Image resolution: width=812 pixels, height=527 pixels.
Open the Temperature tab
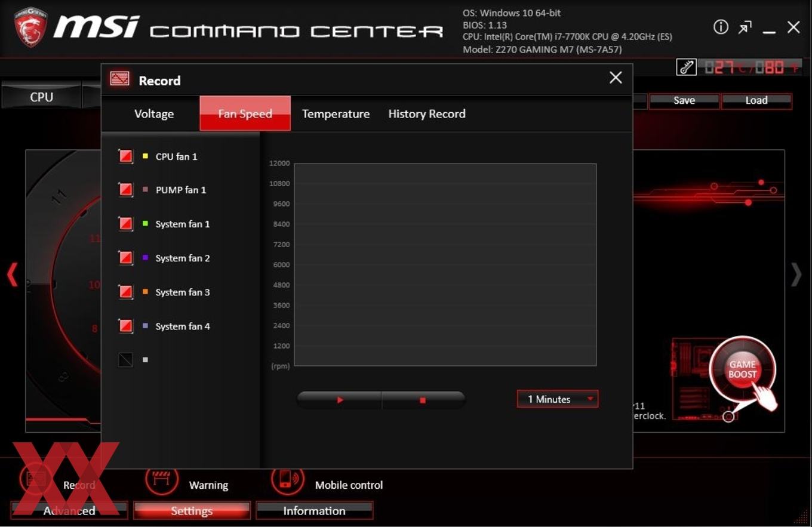[x=336, y=113]
